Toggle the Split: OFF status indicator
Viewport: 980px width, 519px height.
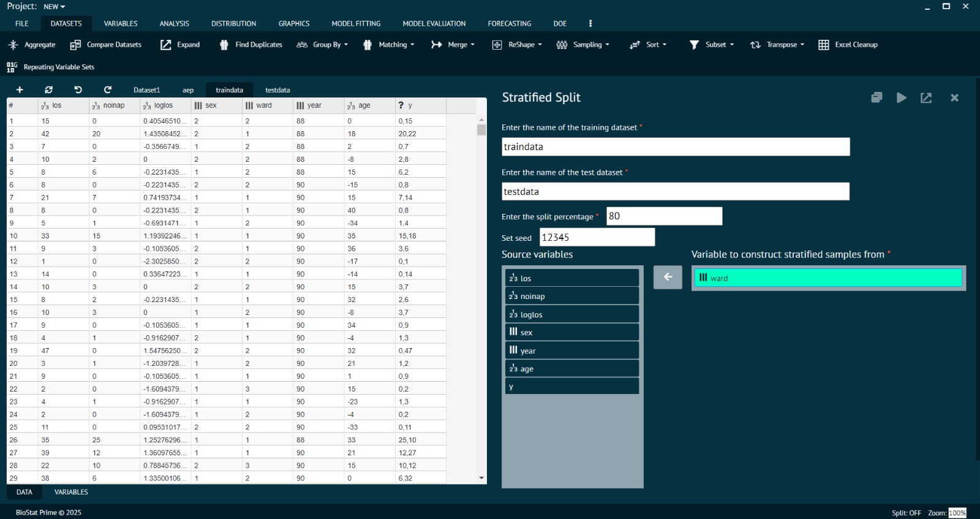click(906, 513)
